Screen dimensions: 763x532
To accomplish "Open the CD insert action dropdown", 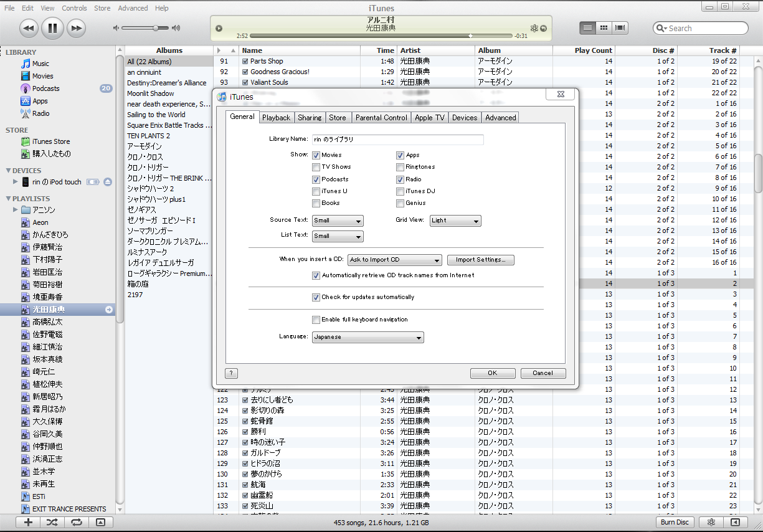I will (395, 260).
